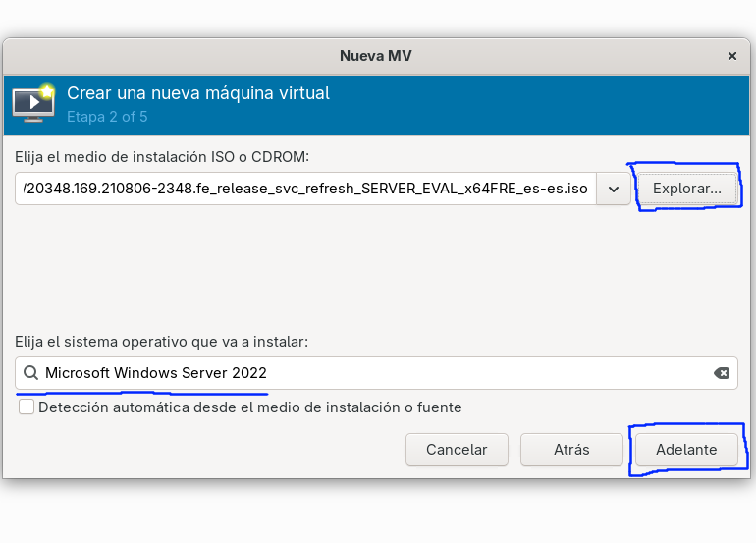Image resolution: width=756 pixels, height=543 pixels.
Task: Click the Cancelar button
Action: click(x=457, y=450)
